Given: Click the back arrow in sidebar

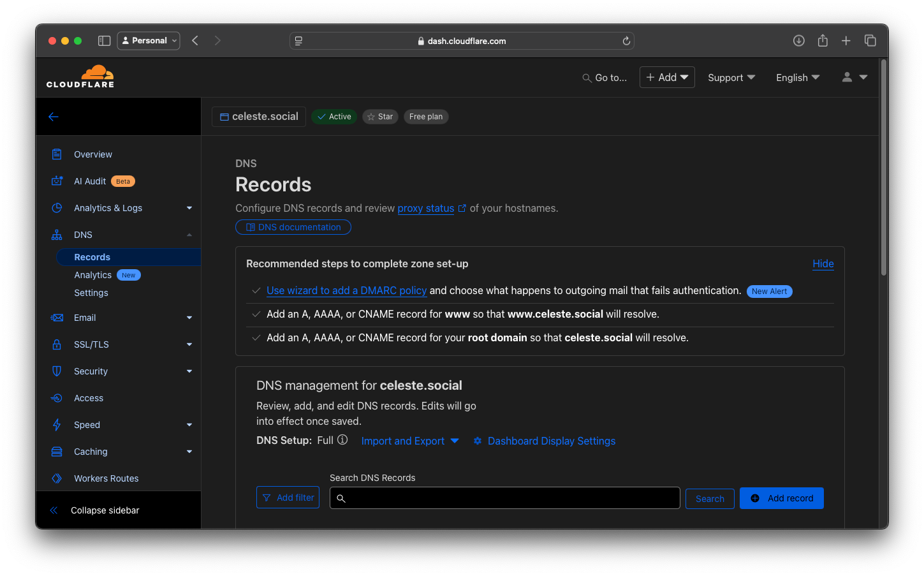Looking at the screenshot, I should pyautogui.click(x=54, y=117).
